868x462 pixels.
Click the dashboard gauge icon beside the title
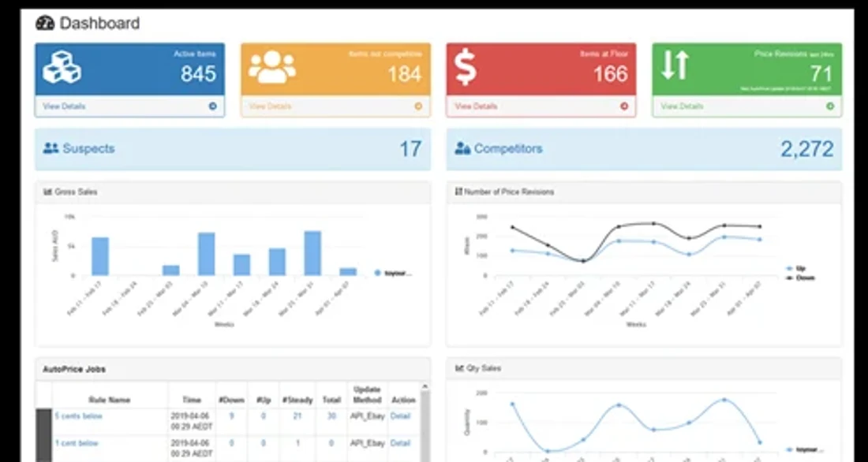[45, 23]
